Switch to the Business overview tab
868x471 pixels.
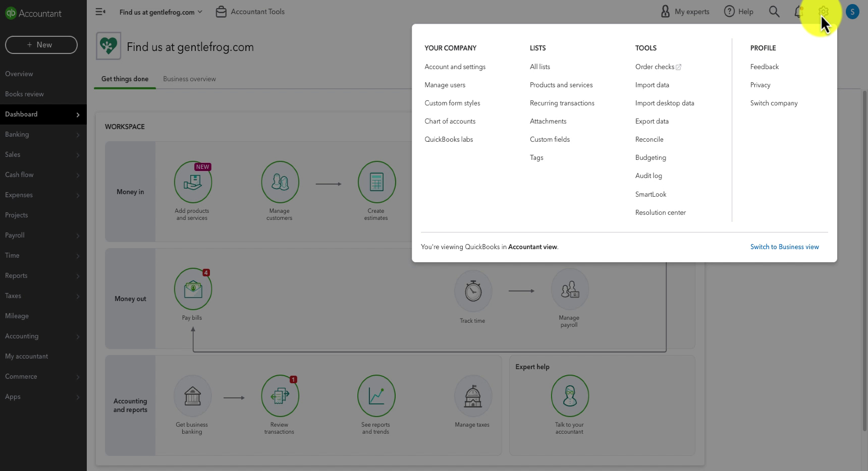189,79
